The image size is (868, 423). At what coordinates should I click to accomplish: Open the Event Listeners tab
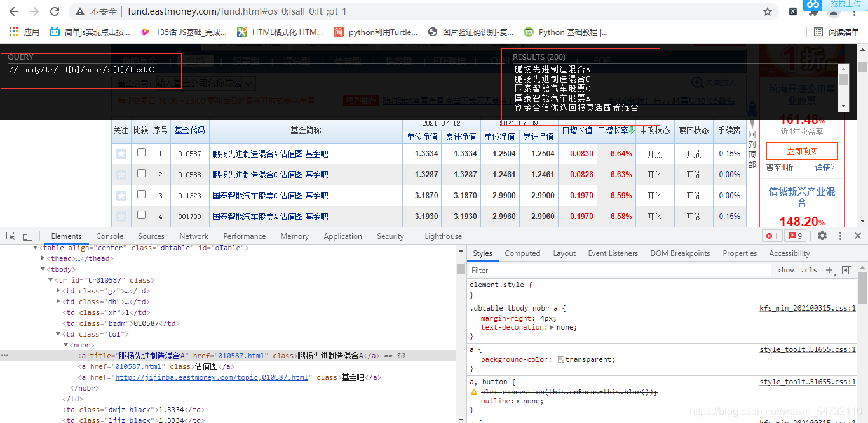coord(613,253)
